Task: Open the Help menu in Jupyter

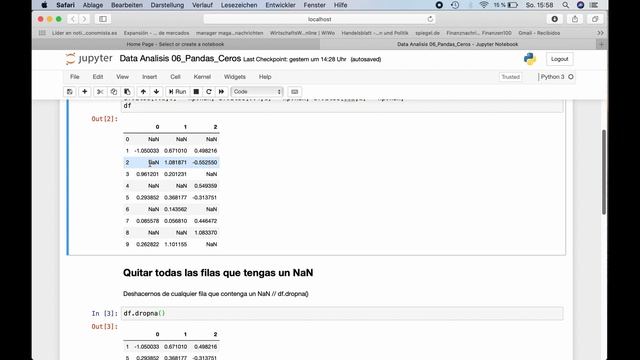Action: [x=265, y=77]
